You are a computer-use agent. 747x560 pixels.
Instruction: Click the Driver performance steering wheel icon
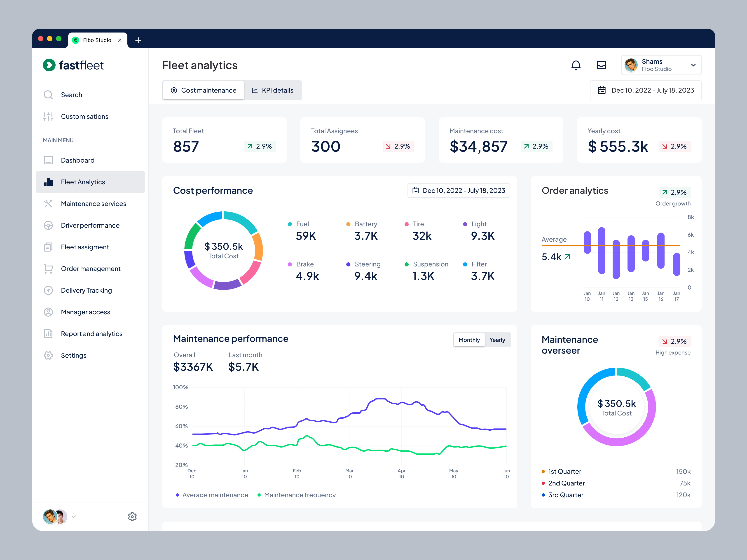(x=48, y=226)
